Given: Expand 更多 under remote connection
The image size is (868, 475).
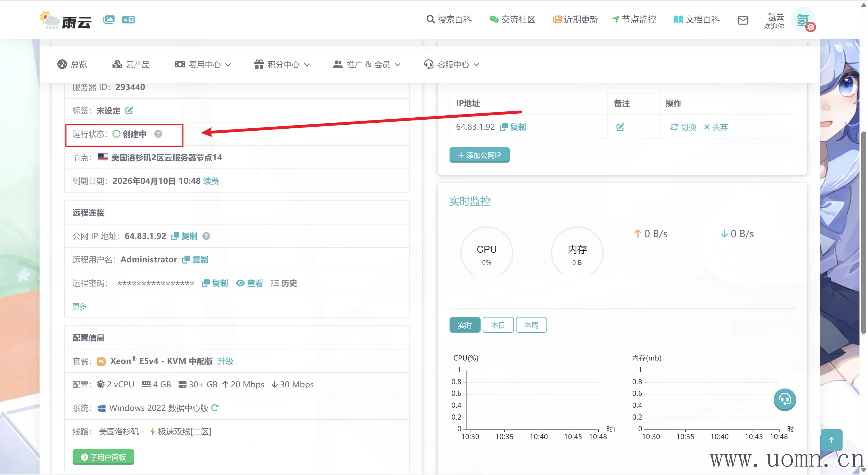Looking at the screenshot, I should click(79, 306).
